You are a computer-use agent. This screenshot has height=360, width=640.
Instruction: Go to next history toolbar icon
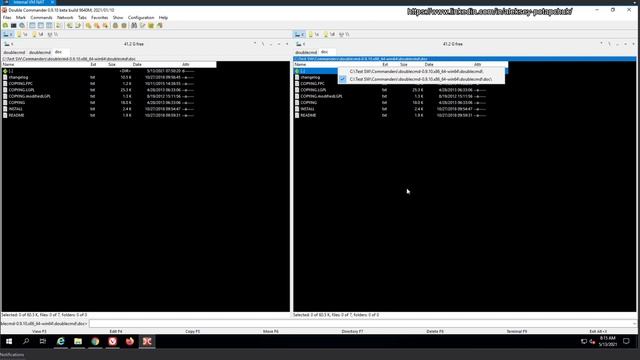click(x=78, y=25)
